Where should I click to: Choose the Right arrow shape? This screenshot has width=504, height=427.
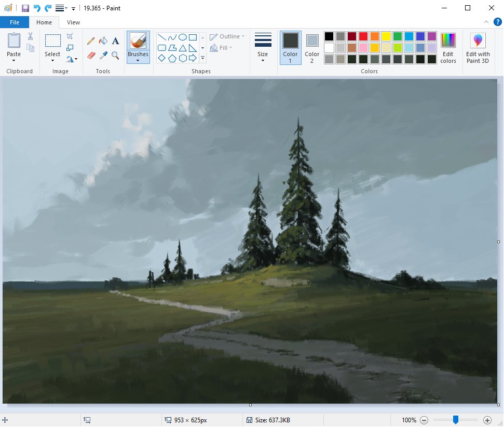point(193,58)
